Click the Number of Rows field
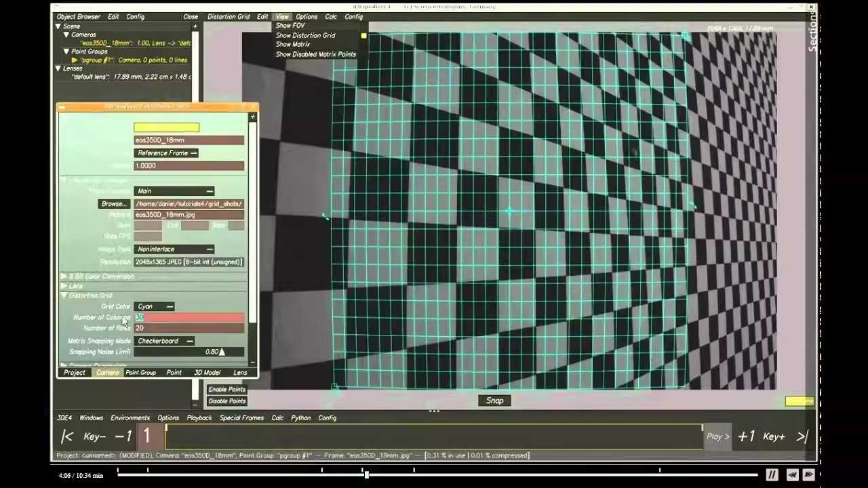Image resolution: width=868 pixels, height=488 pixels. 189,328
